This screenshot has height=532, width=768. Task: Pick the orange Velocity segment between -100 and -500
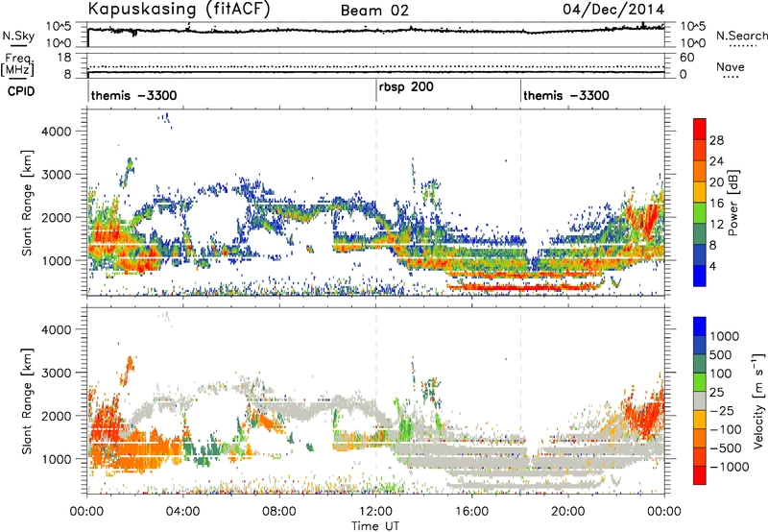(x=700, y=438)
